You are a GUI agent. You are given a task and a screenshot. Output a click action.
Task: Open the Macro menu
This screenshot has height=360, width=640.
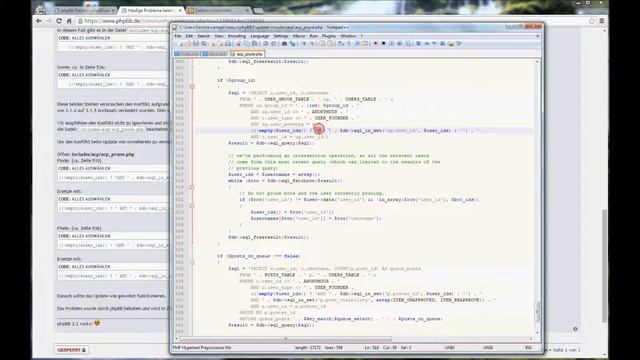click(299, 36)
